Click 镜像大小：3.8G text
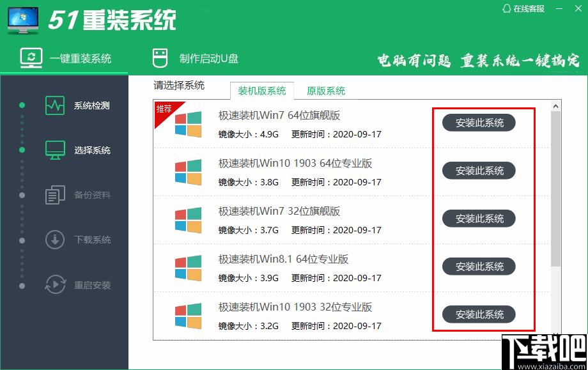This screenshot has width=588, height=370. point(248,182)
